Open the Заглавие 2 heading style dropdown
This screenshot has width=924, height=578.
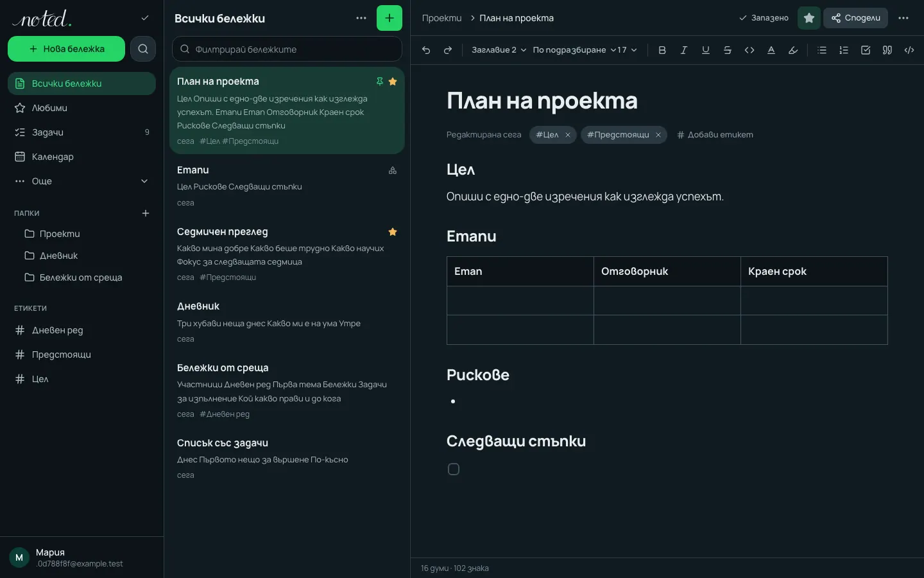tap(499, 50)
